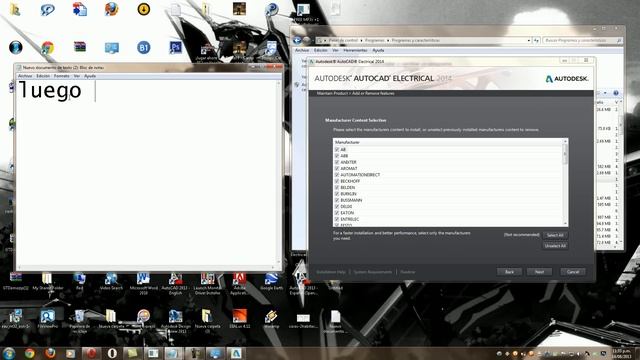640x360 pixels.
Task: Toggle the EATON manufacturer checkbox
Action: pos(337,213)
